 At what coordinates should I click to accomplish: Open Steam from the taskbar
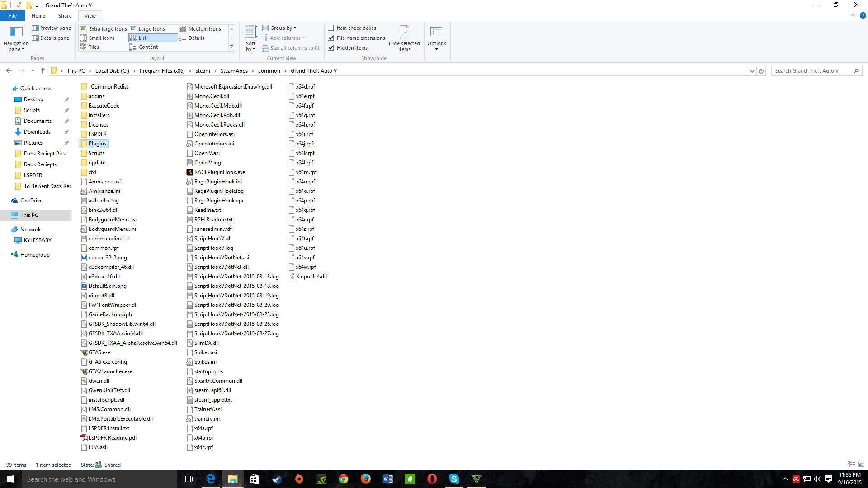point(277,479)
